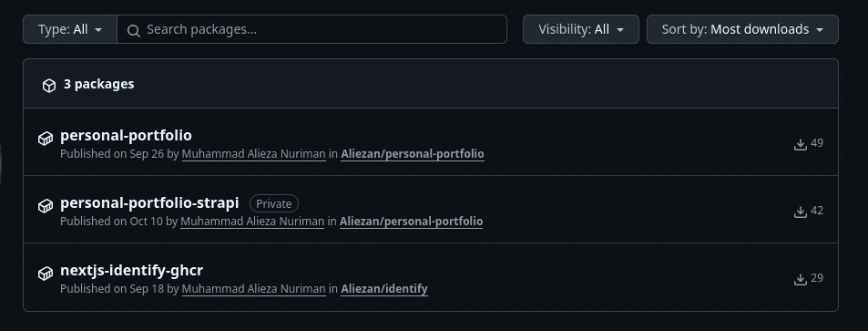Open the personal-portfolio package

pyautogui.click(x=126, y=135)
